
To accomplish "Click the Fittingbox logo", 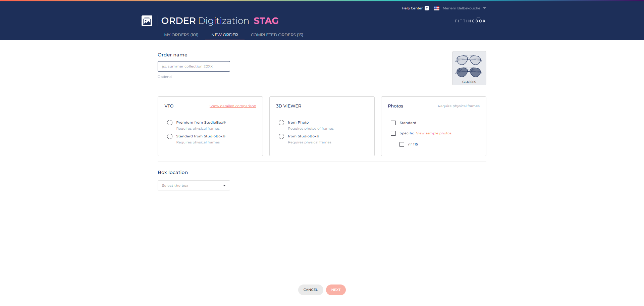I will 470,21.
